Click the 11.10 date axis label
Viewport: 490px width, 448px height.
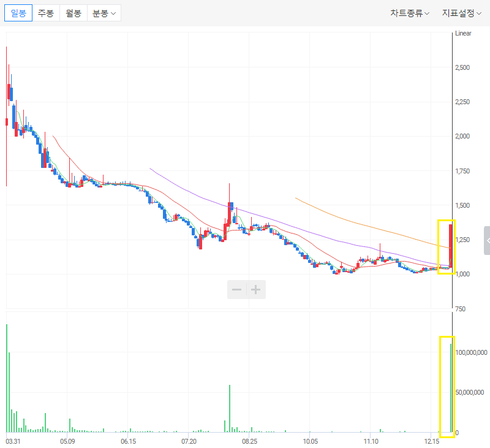pyautogui.click(x=371, y=441)
